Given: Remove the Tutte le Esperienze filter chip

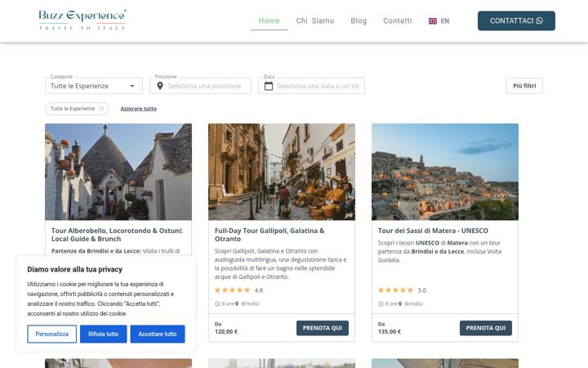Looking at the screenshot, I should pos(101,109).
